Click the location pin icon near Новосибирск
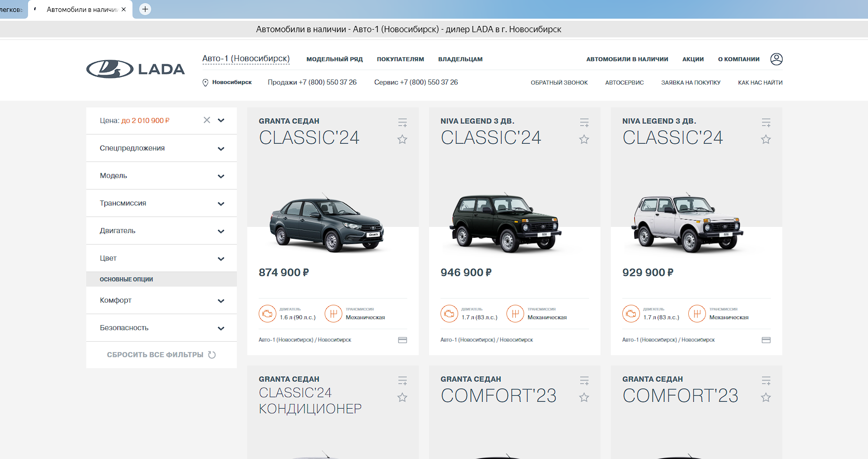The width and height of the screenshot is (868, 459). click(x=205, y=83)
